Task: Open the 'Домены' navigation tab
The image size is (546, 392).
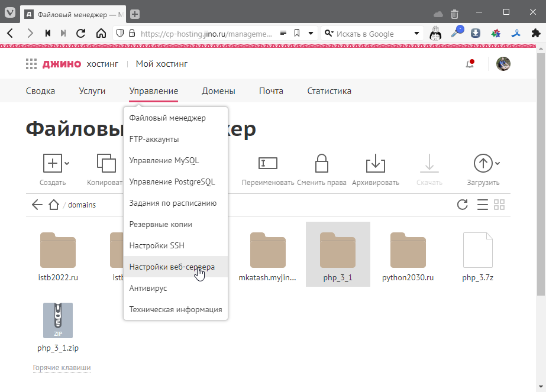Action: (x=218, y=91)
